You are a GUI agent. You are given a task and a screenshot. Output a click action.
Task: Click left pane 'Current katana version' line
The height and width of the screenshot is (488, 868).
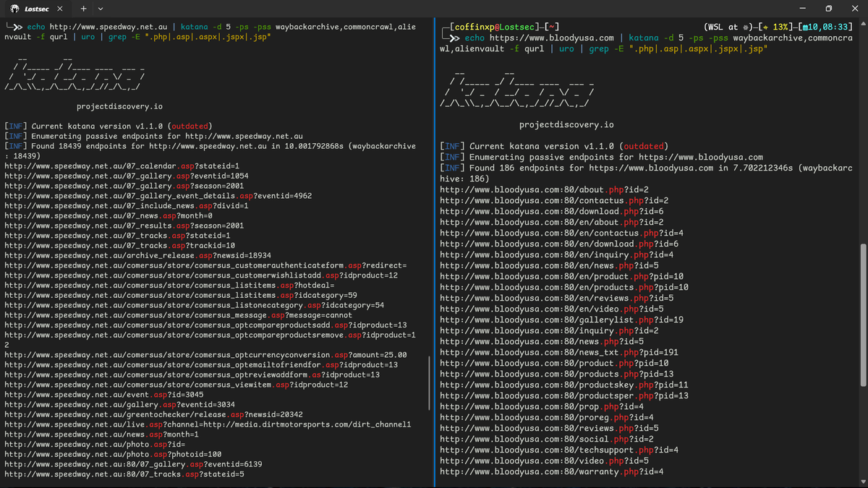click(107, 126)
